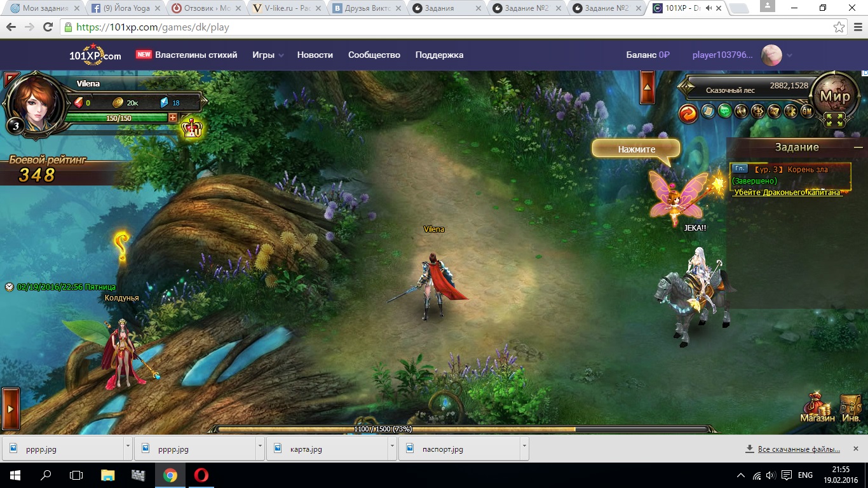The width and height of the screenshot is (868, 488).
Task: Click Все скачанные файлы link
Action: [x=799, y=449]
